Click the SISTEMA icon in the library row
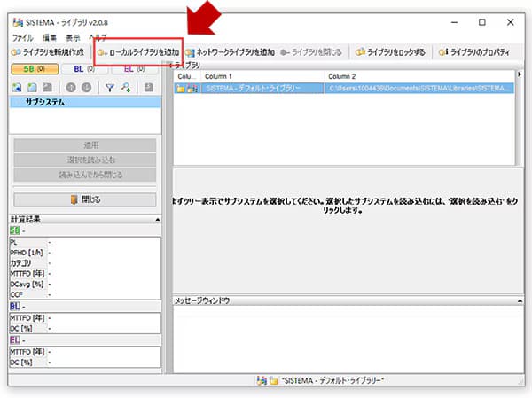The height and width of the screenshot is (398, 532). click(x=192, y=89)
